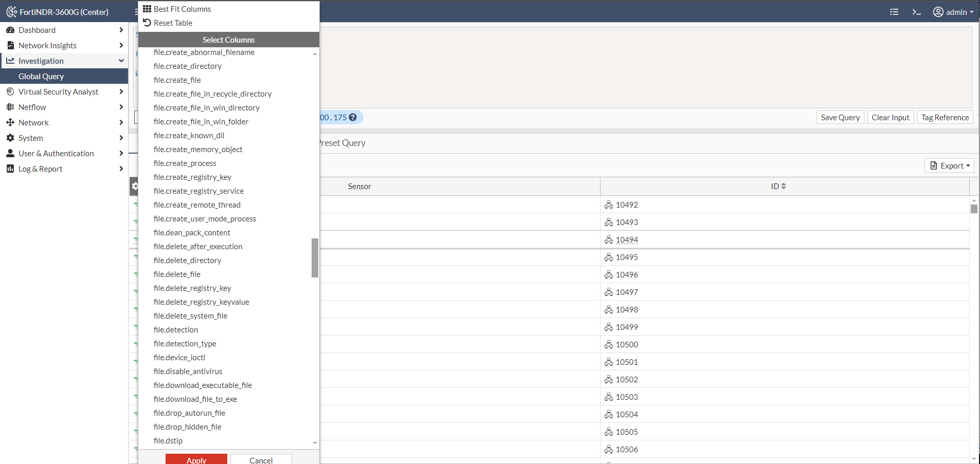The image size is (980, 464).
Task: Toggle column file.create_directory
Action: tap(188, 66)
